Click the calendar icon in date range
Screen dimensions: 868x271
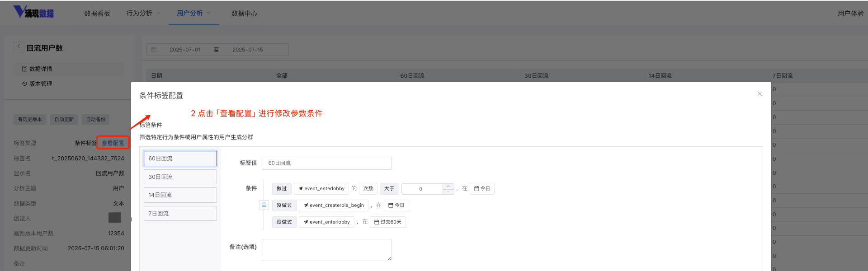coord(154,50)
